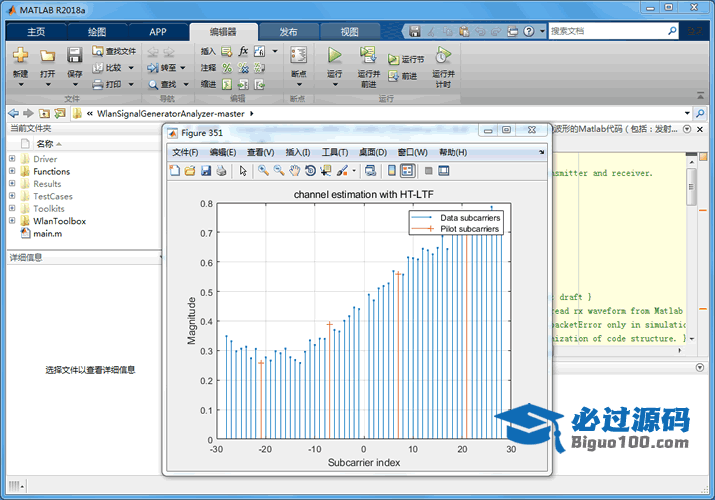
Task: Click the Data subcarriers legend entry
Action: [x=456, y=218]
